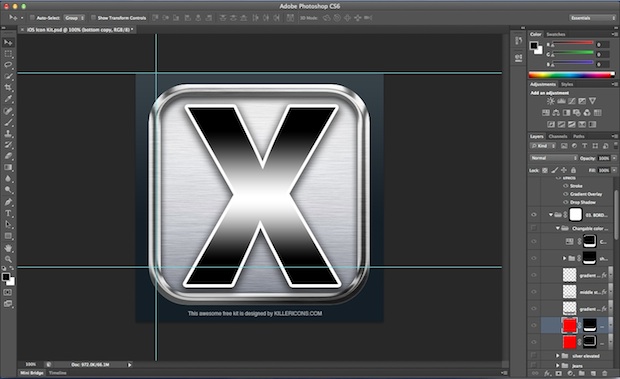Open the Kind filter dropdown
The image size is (620, 379).
tap(544, 146)
